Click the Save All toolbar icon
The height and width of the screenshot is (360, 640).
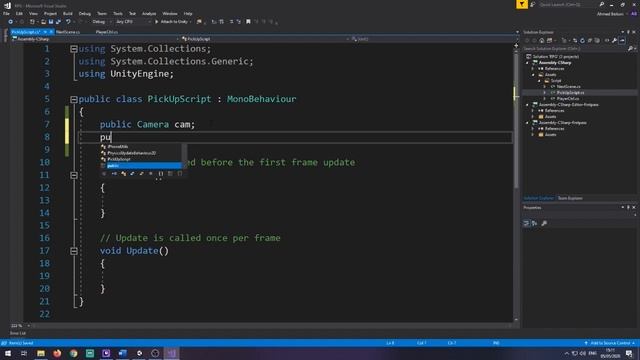coord(58,22)
